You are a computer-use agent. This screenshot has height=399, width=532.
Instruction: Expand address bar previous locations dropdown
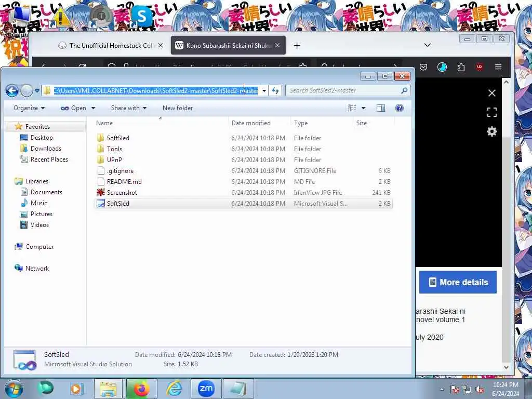point(264,90)
